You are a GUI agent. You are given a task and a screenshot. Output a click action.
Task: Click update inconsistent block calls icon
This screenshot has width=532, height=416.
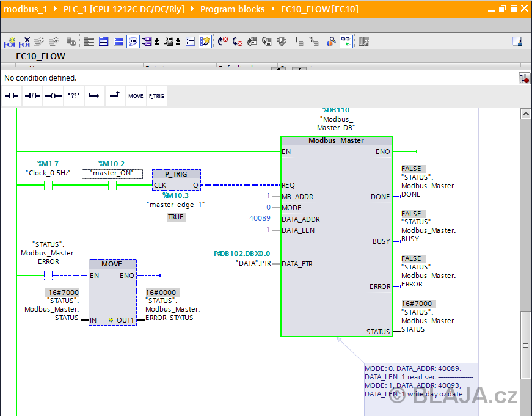(x=252, y=42)
